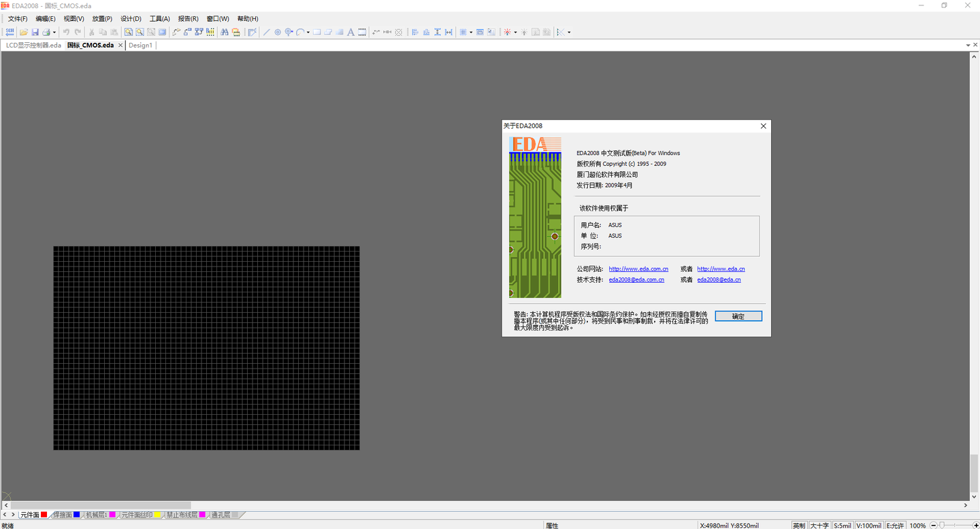Image resolution: width=980 pixels, height=529 pixels.
Task: Save the design with the floppy icon
Action: (35, 32)
